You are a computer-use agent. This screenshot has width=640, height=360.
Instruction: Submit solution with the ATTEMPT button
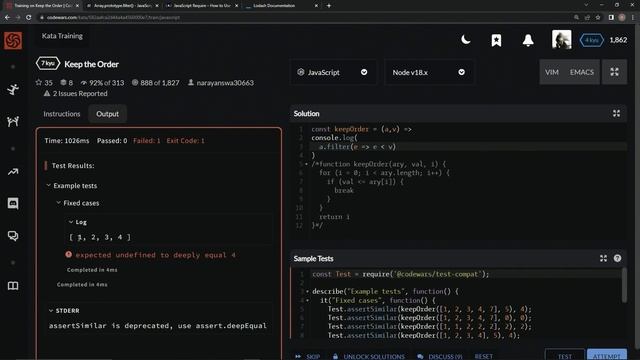(607, 356)
